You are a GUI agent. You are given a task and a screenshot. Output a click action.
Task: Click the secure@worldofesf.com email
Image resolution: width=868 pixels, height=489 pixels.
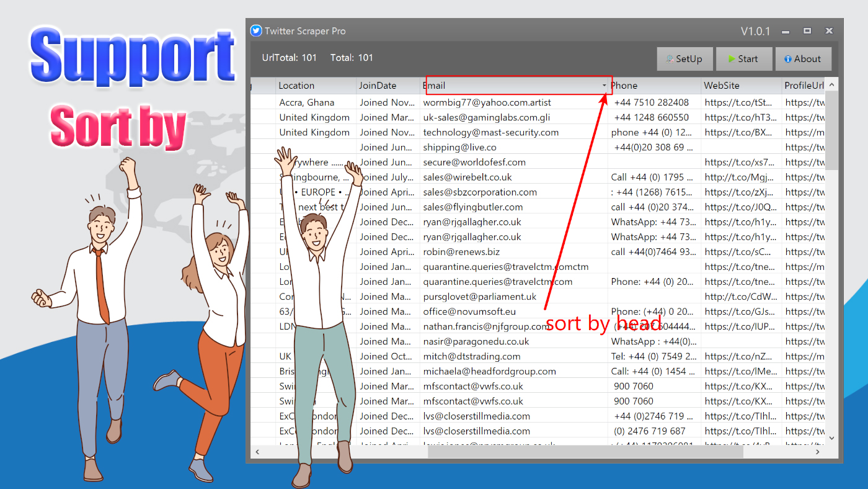tap(474, 162)
